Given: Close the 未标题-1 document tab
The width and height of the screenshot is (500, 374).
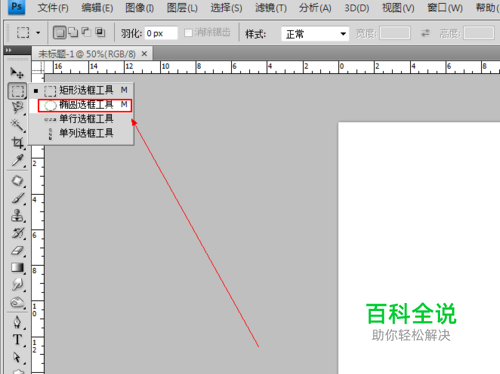Looking at the screenshot, I should [144, 54].
